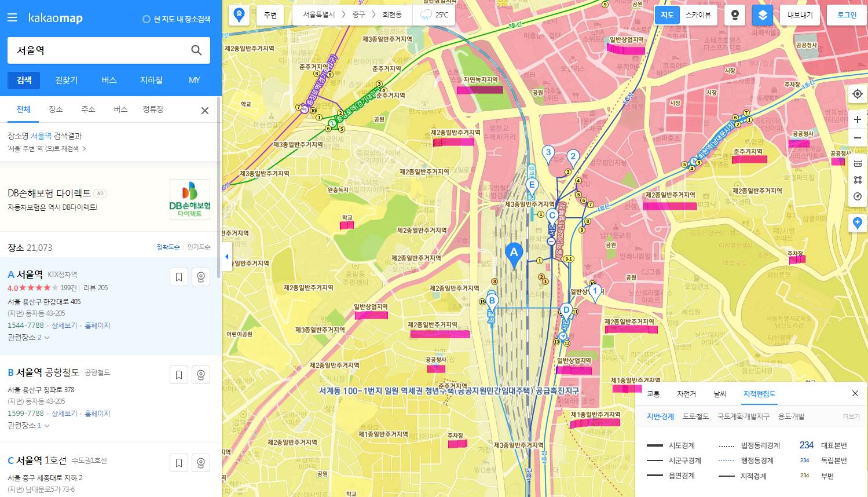Open the 서울특별시 region dropdown
Screen dimensions: 868x497
click(x=319, y=15)
